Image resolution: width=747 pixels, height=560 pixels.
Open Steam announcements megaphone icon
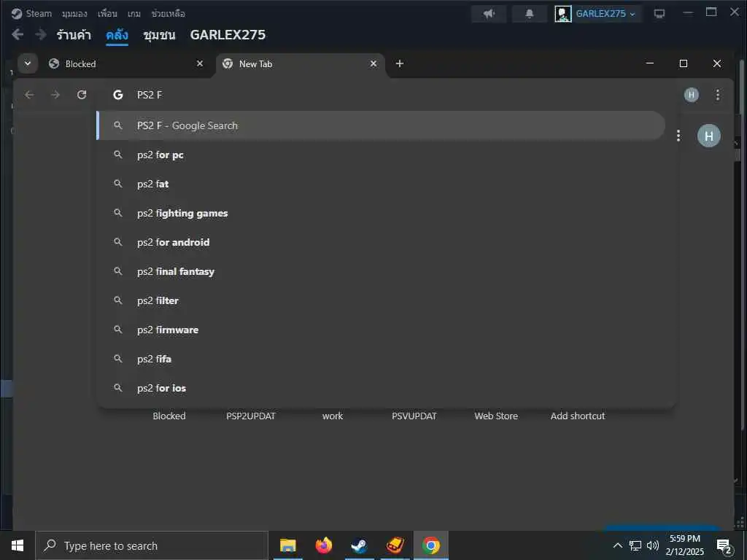click(x=489, y=13)
